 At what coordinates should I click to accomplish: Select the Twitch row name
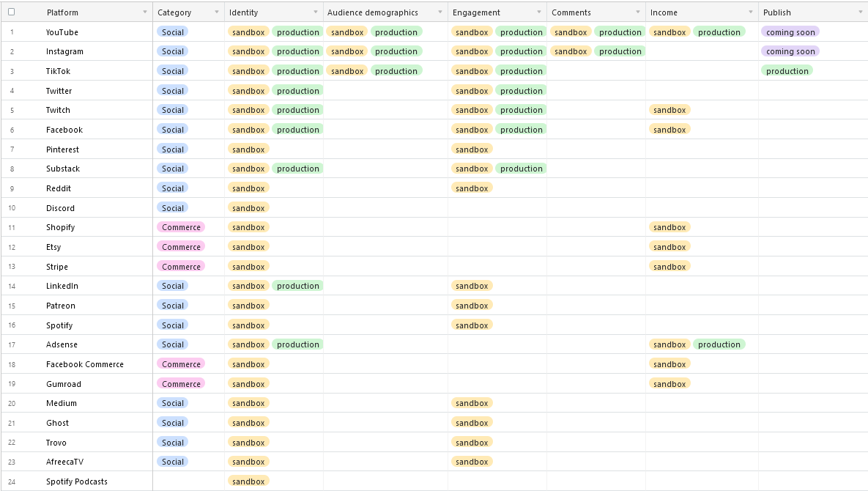(58, 110)
